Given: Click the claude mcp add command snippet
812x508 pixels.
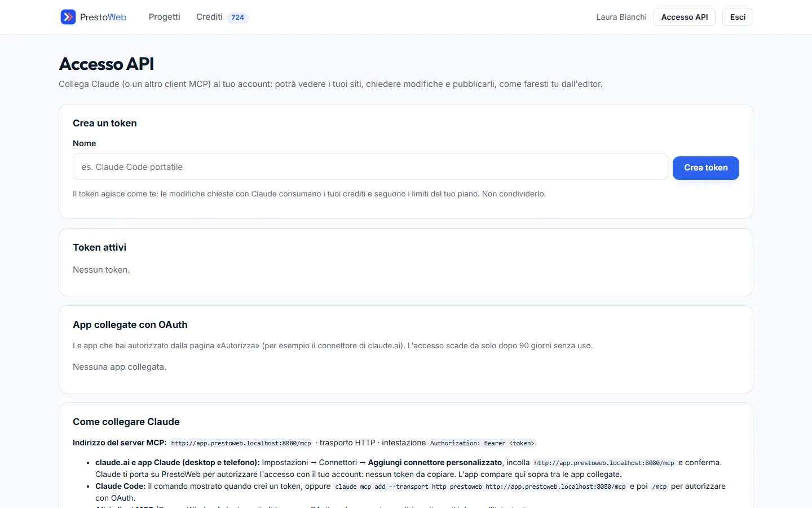Looking at the screenshot, I should click(x=480, y=487).
